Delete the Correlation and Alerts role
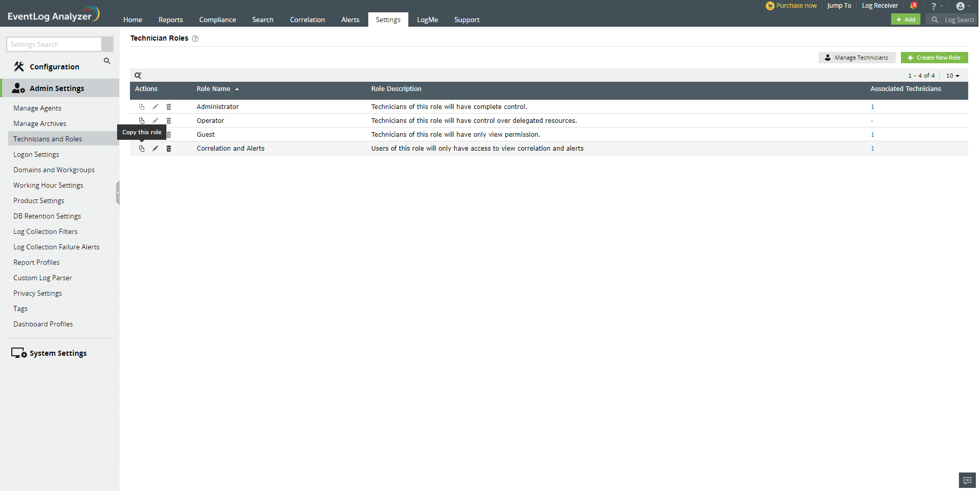The width and height of the screenshot is (980, 491). tap(168, 149)
